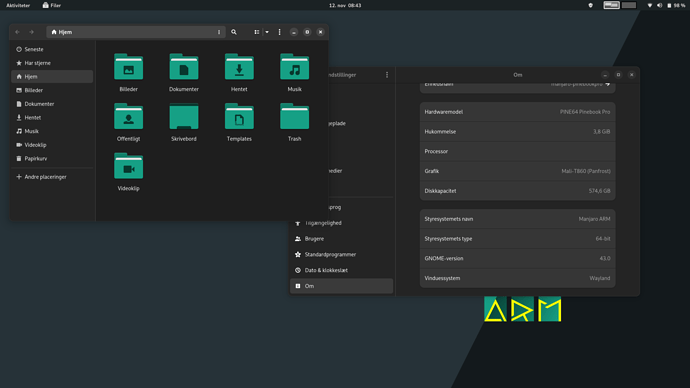Open the Skrivebord folder icon
The width and height of the screenshot is (690, 388).
(184, 117)
